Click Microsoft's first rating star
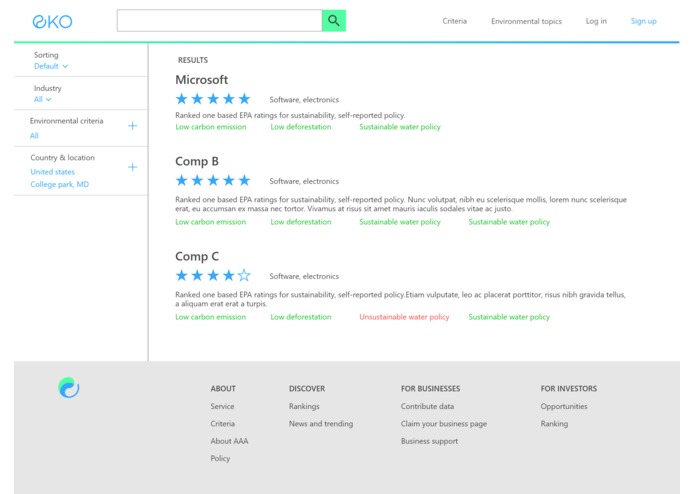This screenshot has height=494, width=695. point(181,99)
